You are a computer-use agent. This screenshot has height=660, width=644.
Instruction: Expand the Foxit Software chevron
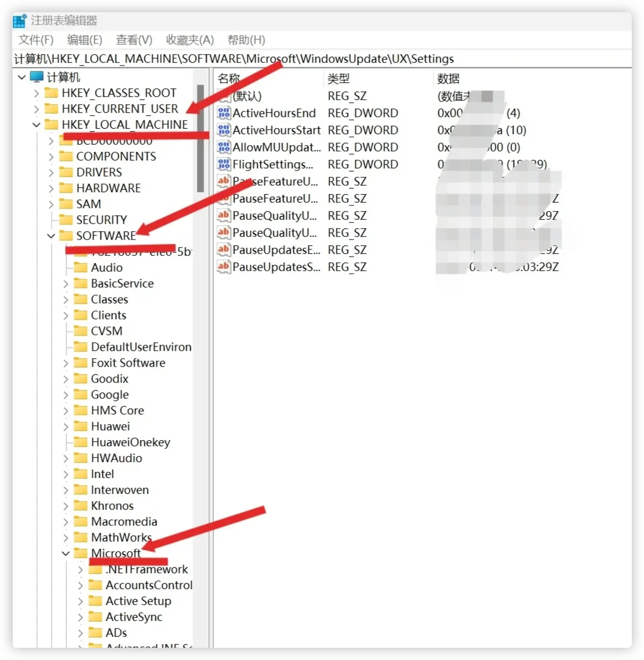[66, 363]
